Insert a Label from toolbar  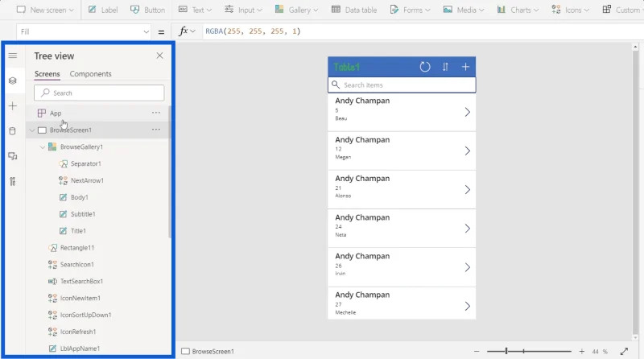pyautogui.click(x=103, y=10)
